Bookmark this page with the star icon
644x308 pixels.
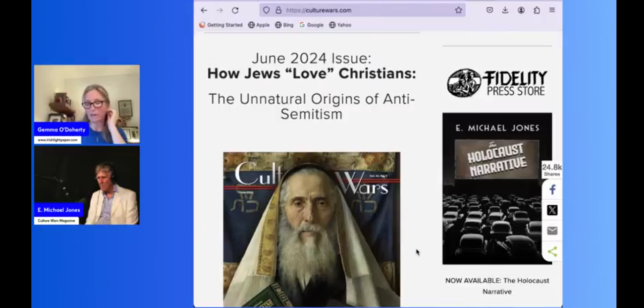point(459,10)
